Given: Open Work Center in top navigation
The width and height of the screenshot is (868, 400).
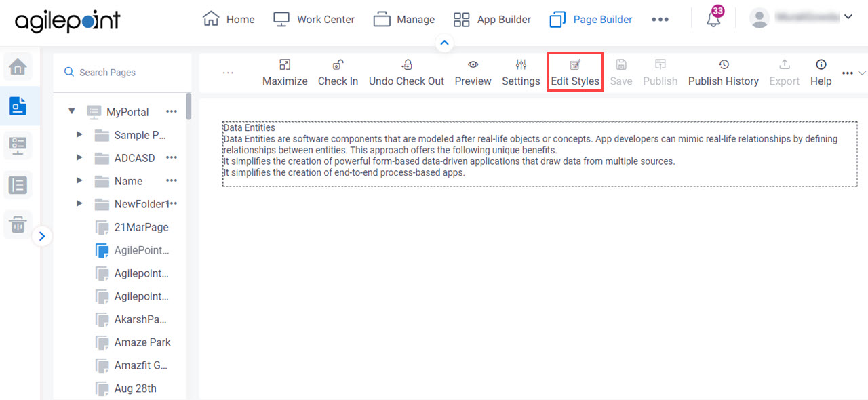Looking at the screenshot, I should [313, 19].
